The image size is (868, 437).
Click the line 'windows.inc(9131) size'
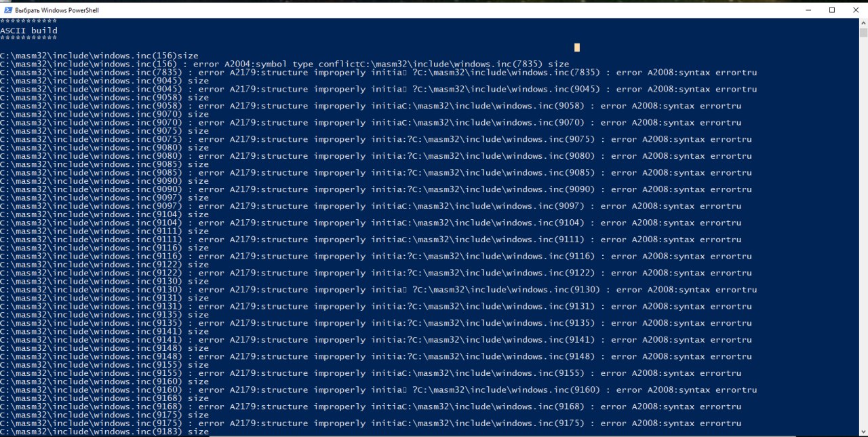point(104,298)
